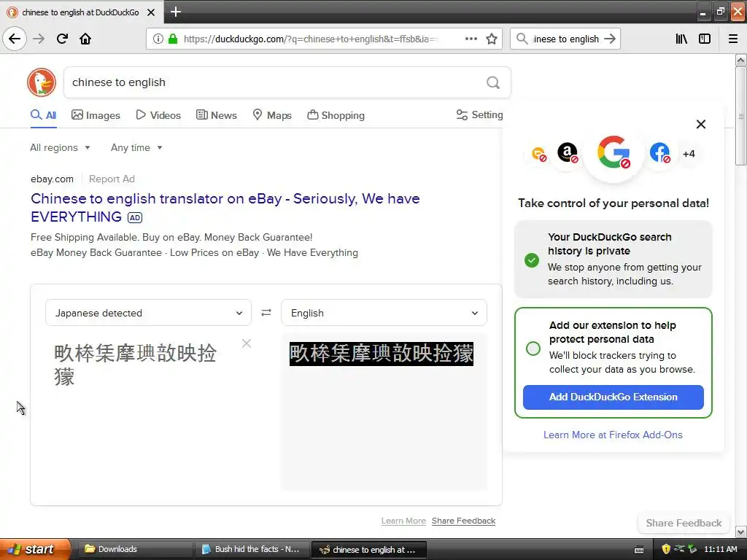Go back with the browser back arrow
Screen dimensions: 747x560
point(15,39)
